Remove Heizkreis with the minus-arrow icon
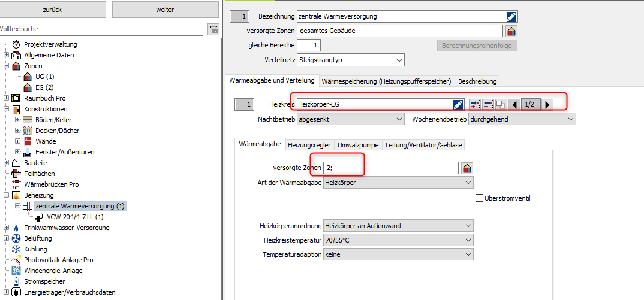Viewport: 644px width, 300px height. 488,105
